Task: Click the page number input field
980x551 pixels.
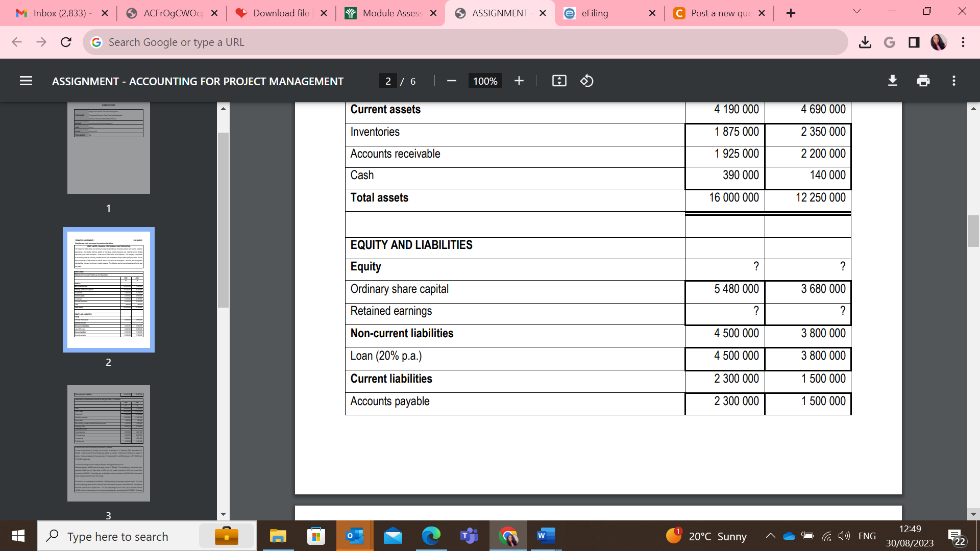Action: coord(388,81)
